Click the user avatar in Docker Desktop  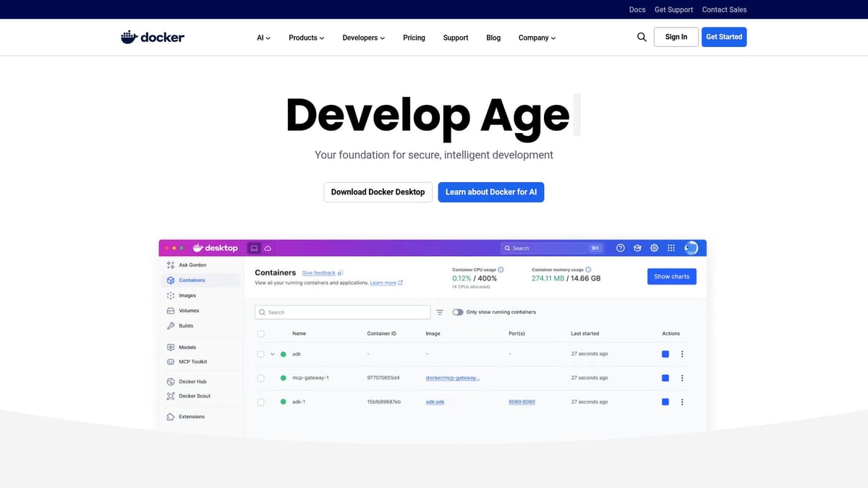click(691, 248)
